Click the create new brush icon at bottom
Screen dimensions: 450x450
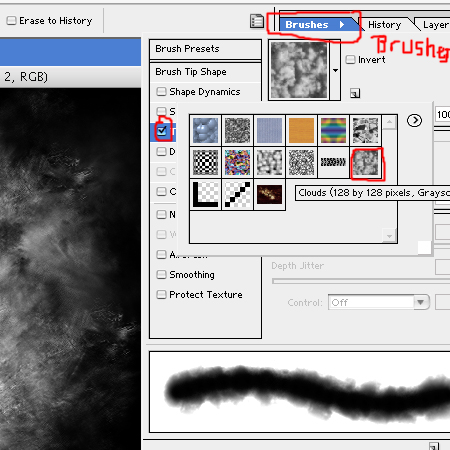434,446
